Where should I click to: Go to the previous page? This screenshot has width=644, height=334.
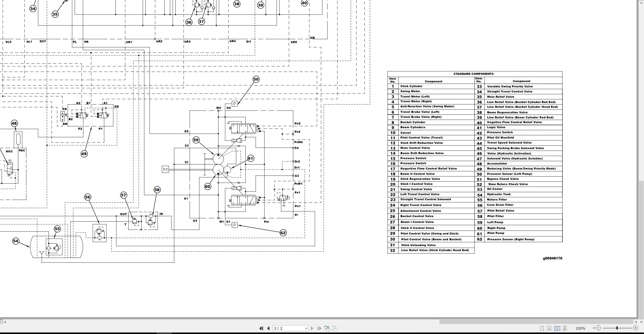pyautogui.click(x=268, y=328)
